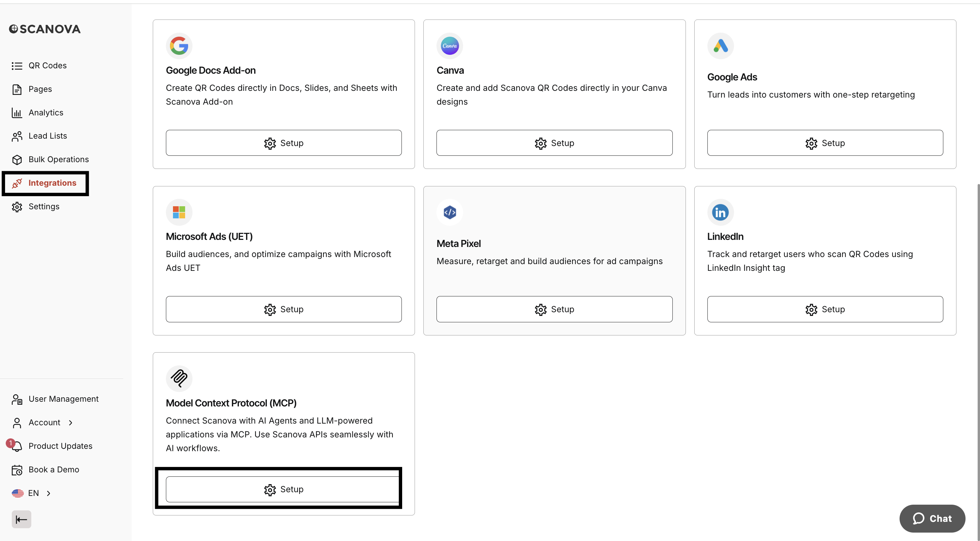
Task: Click the User Management icon
Action: 17,399
